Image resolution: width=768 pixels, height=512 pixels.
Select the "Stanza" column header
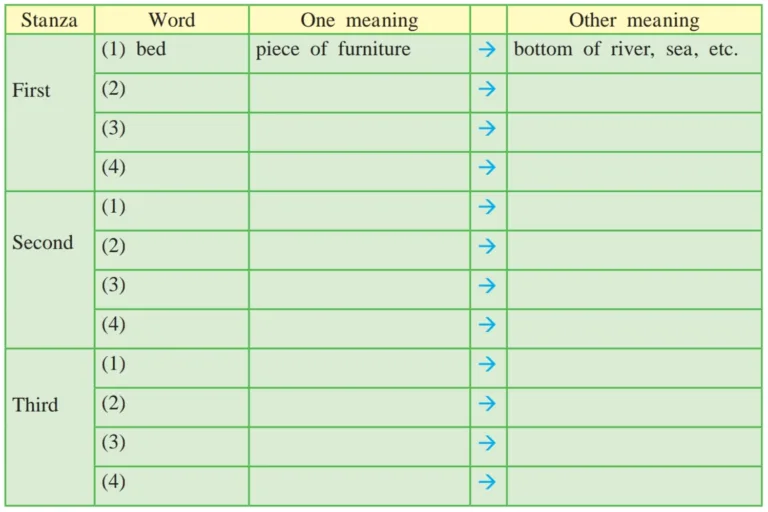tap(49, 21)
